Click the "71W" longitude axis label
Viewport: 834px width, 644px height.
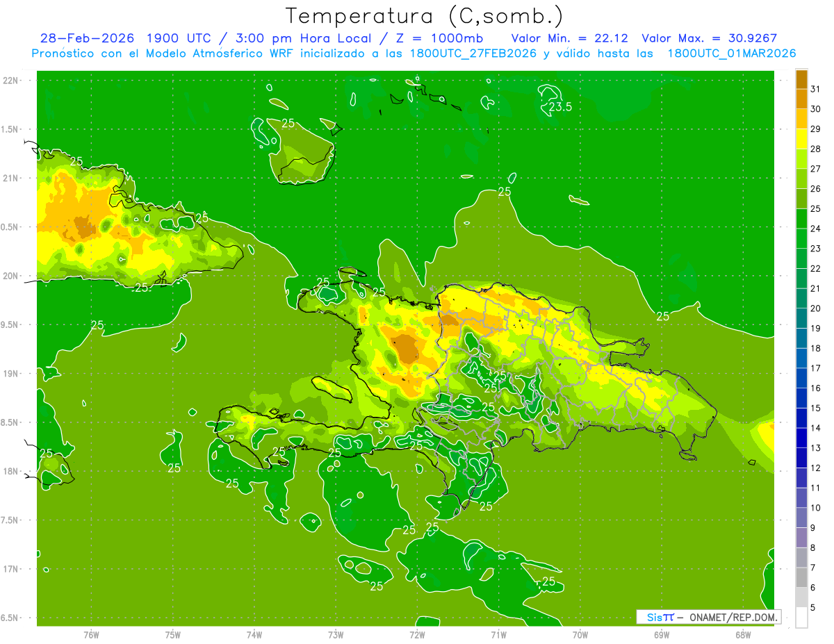coord(498,635)
